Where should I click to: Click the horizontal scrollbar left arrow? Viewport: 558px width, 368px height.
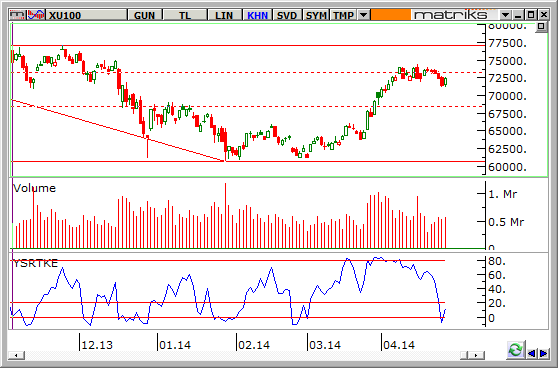[16, 355]
